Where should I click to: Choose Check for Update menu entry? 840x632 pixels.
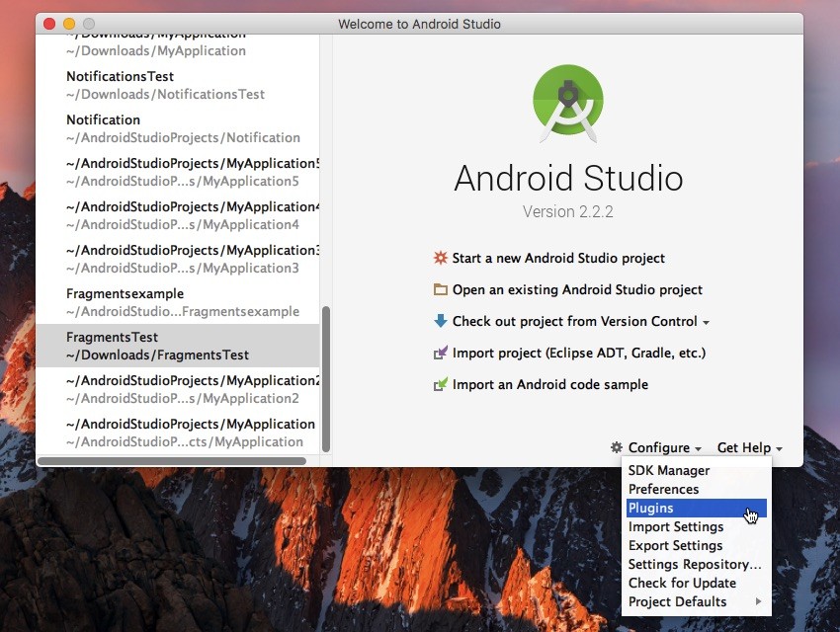(697, 583)
